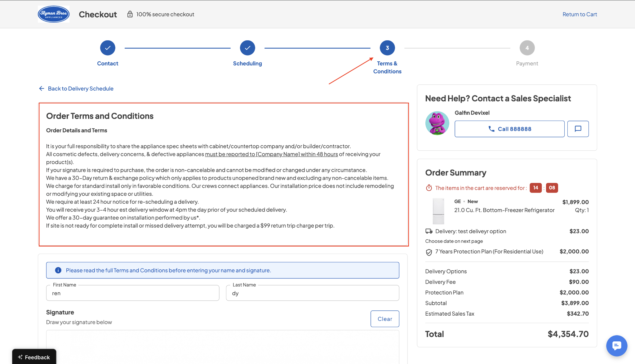The height and width of the screenshot is (364, 635).
Task: Click the 'Qty: 1' quantity text
Action: coord(582,210)
